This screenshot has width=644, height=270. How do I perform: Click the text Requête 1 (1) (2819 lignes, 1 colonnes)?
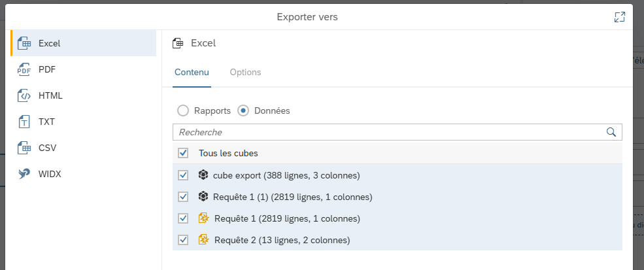click(292, 197)
